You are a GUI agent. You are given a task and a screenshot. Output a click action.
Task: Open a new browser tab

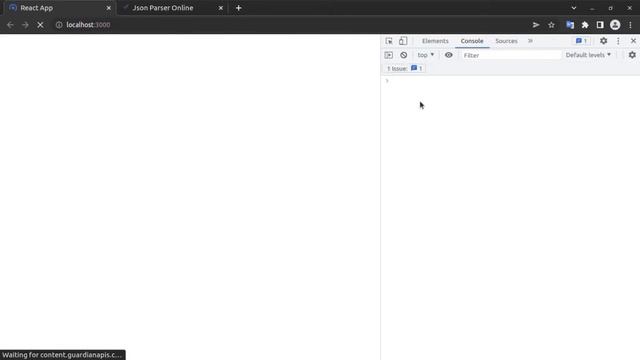(239, 8)
